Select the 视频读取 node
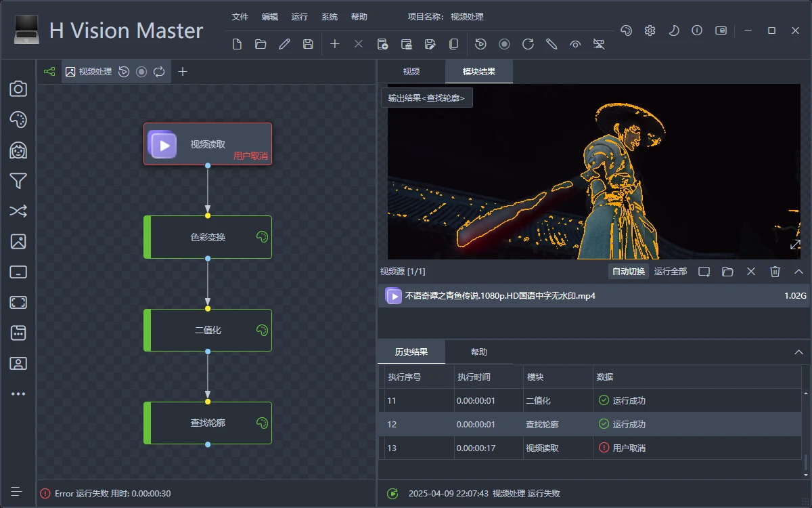812x508 pixels. (x=208, y=144)
